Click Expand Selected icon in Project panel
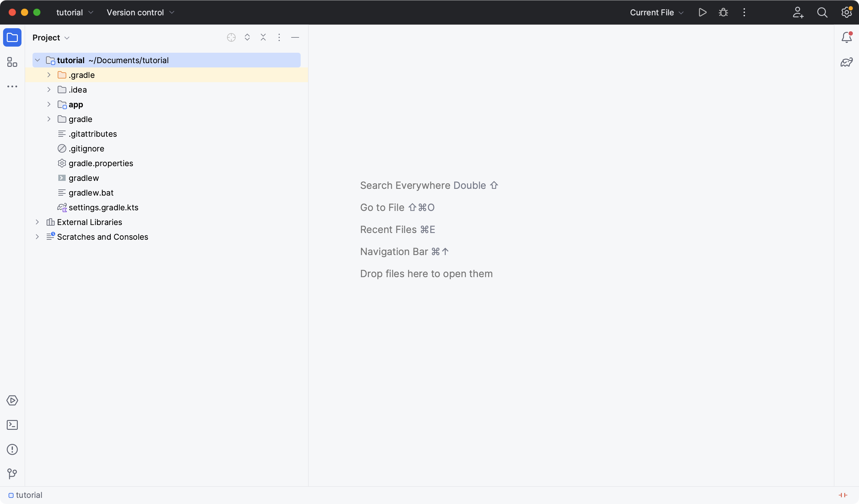Image resolution: width=859 pixels, height=504 pixels. tap(248, 37)
